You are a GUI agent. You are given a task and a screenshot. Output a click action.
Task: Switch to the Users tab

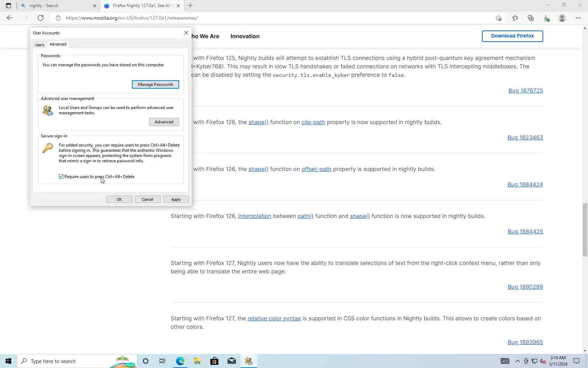pyautogui.click(x=40, y=45)
